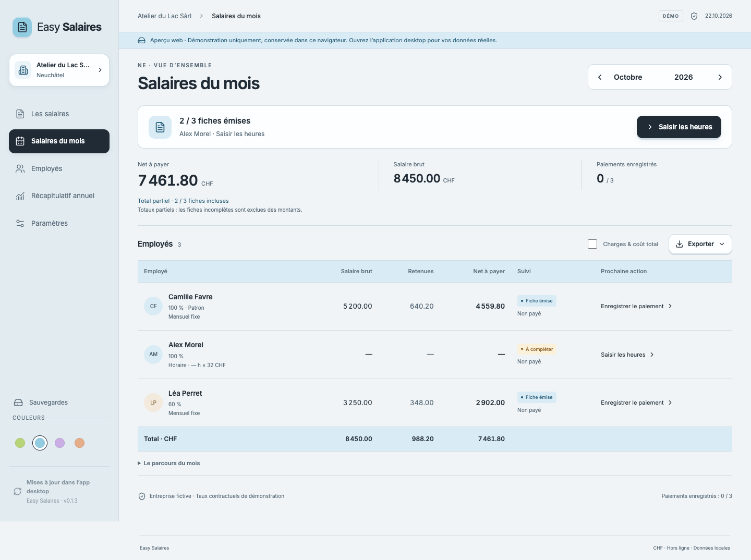751x560 pixels.
Task: Open Récapitulatif annuel in the sidebar
Action: (59, 196)
